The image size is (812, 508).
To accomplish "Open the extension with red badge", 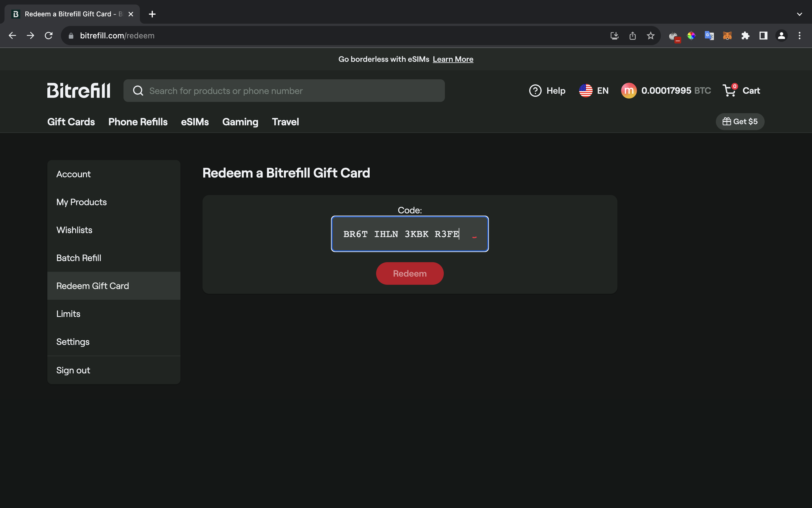I will tap(674, 36).
